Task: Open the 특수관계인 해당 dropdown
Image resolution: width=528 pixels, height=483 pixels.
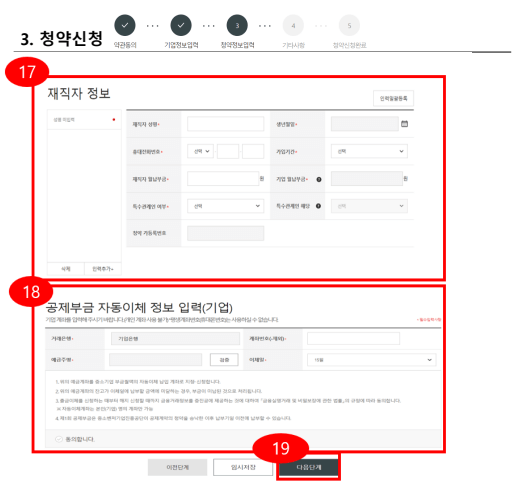Action: point(369,206)
